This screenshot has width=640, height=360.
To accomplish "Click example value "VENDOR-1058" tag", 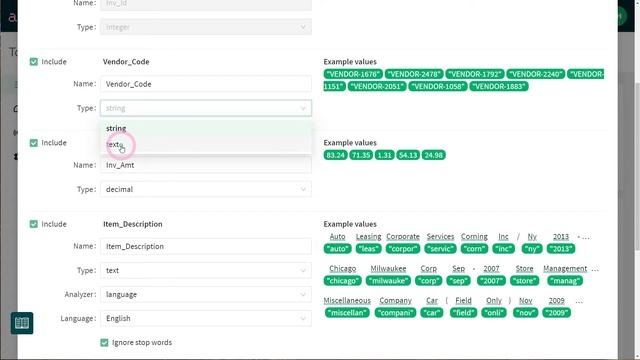I will [x=438, y=87].
